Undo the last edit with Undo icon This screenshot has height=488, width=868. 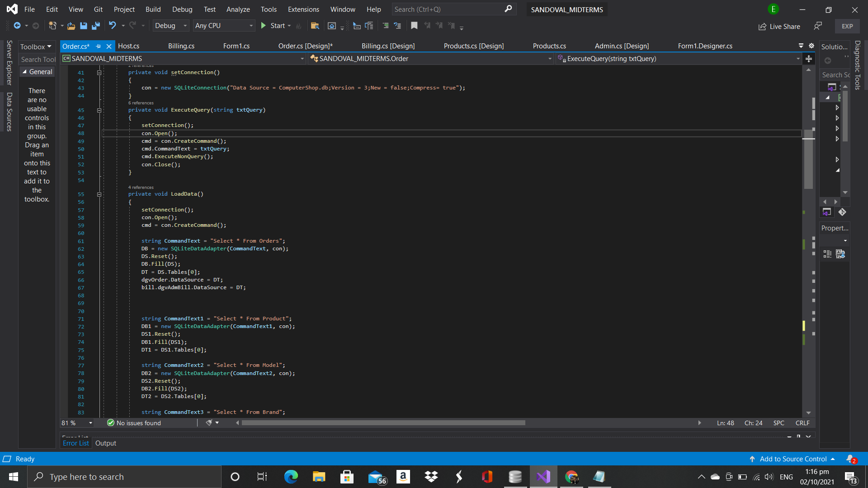112,26
